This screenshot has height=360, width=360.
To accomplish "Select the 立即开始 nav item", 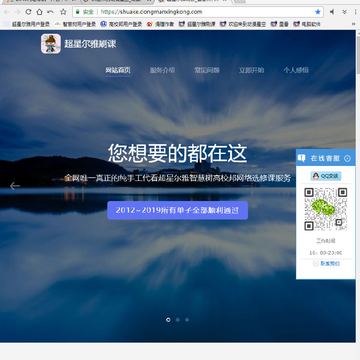I will pos(251,70).
